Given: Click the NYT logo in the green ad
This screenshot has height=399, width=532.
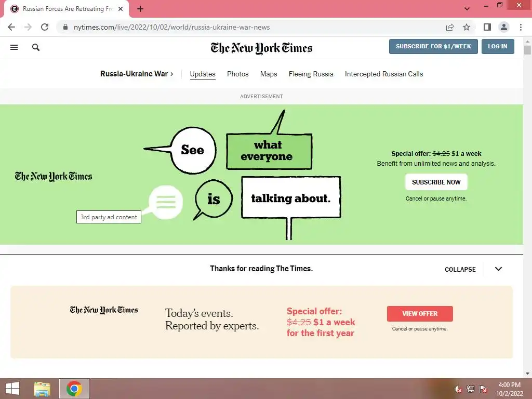Looking at the screenshot, I should click(x=54, y=176).
